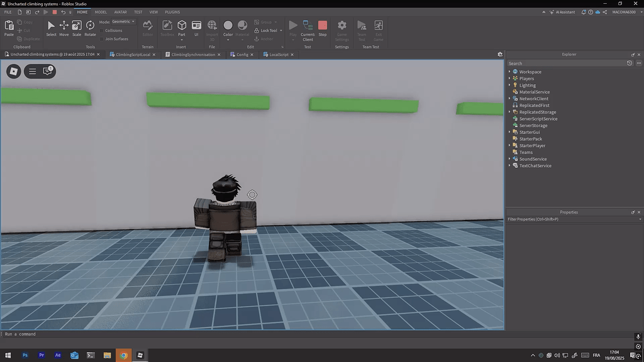Collapse the ribbon with up chevron

(544, 12)
